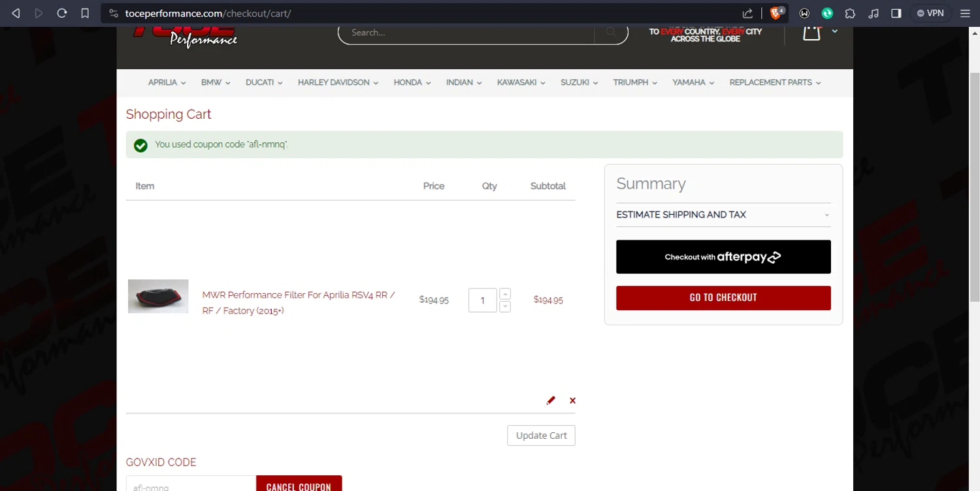Click the green sync extension icon
980x491 pixels.
[827, 13]
